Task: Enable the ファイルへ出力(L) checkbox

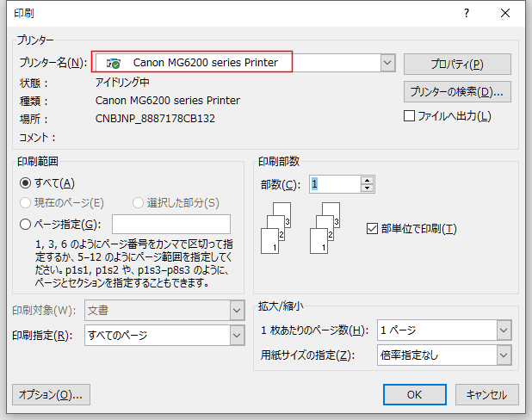Action: [x=409, y=116]
